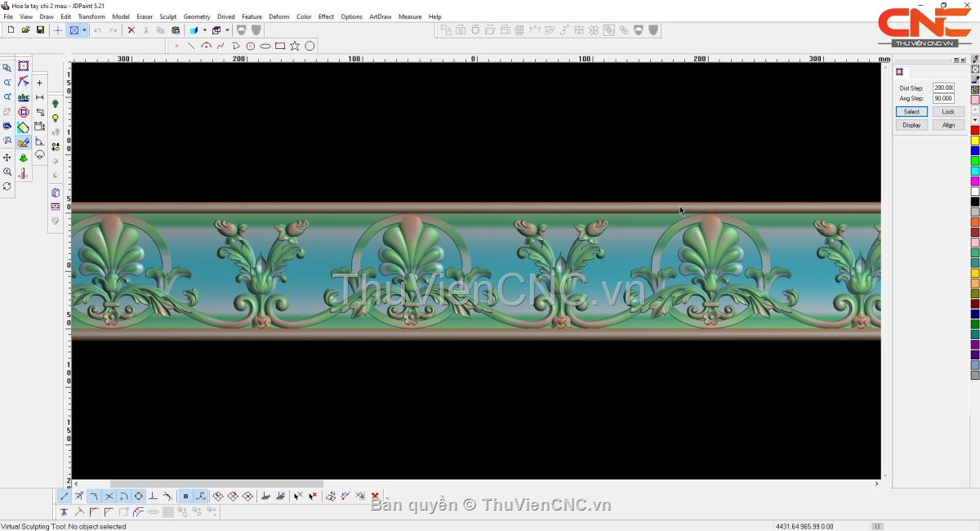Image resolution: width=980 pixels, height=531 pixels.
Task: Expand dropdown next to wireframe box view icon
Action: click(227, 30)
